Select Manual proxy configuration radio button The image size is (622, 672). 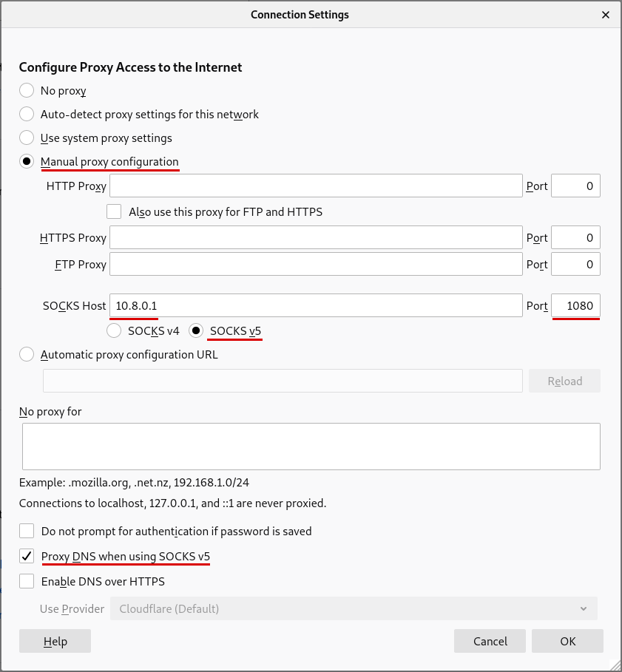pos(27,162)
